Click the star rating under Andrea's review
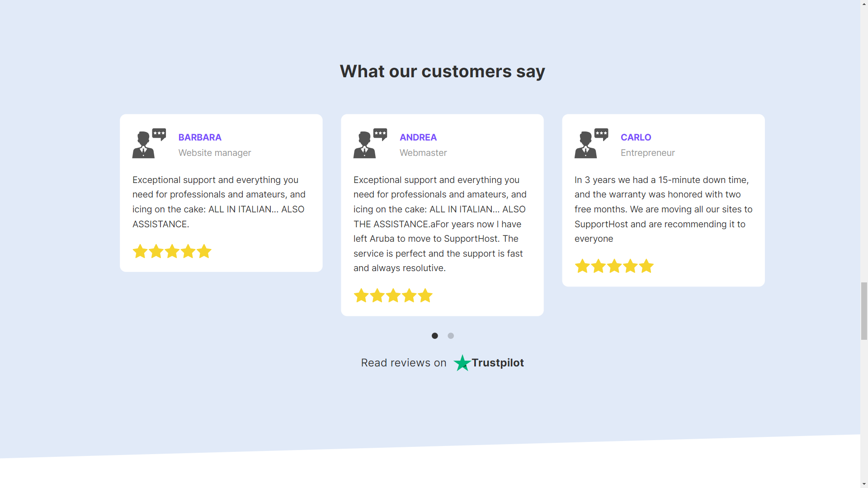This screenshot has height=488, width=868. pyautogui.click(x=393, y=296)
